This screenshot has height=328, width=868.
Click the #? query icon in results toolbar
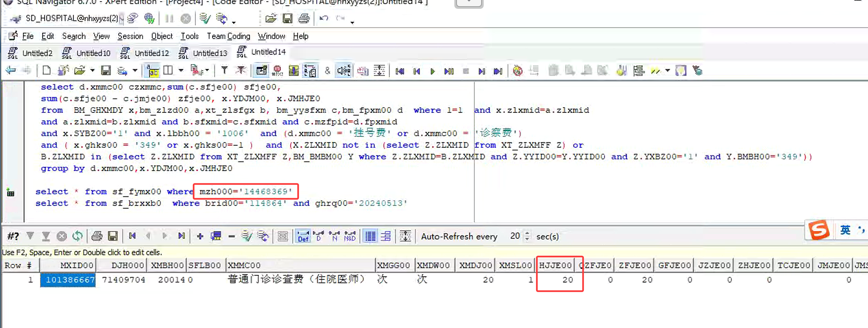pyautogui.click(x=13, y=236)
